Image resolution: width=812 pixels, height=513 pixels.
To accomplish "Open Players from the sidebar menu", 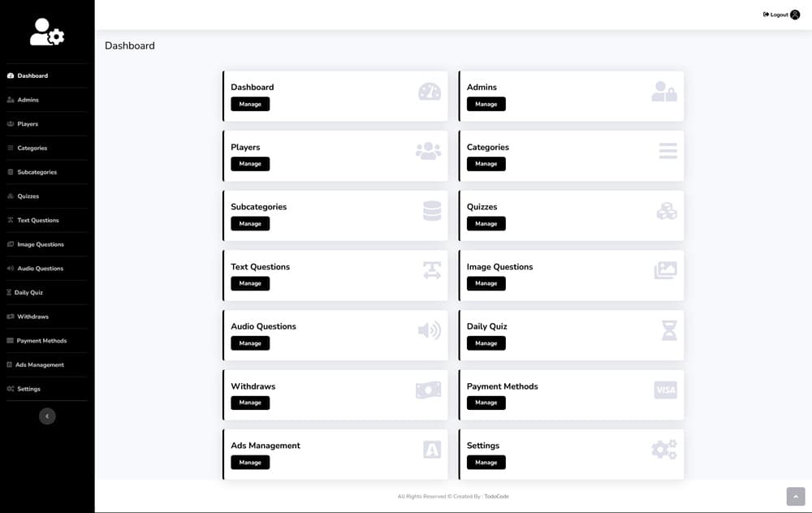I will tap(28, 124).
